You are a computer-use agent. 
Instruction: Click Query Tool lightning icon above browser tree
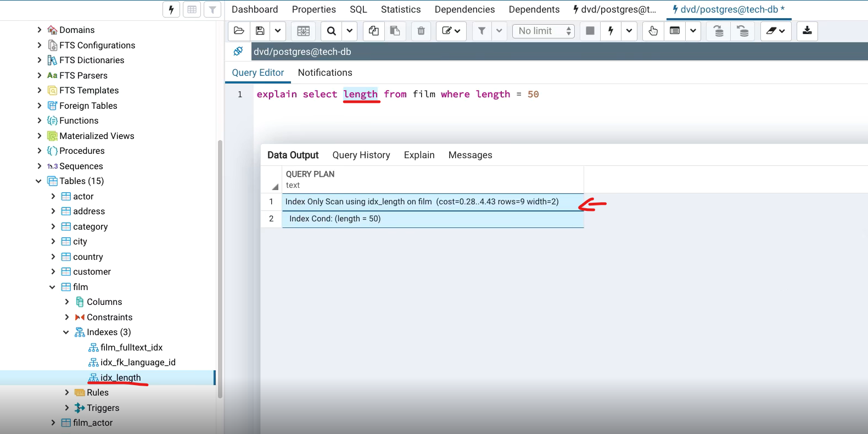[171, 9]
